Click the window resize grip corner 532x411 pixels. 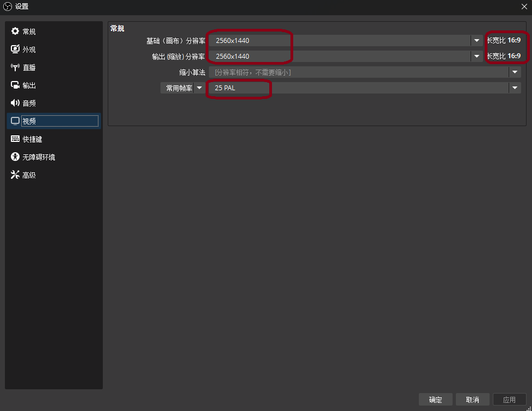[529, 408]
